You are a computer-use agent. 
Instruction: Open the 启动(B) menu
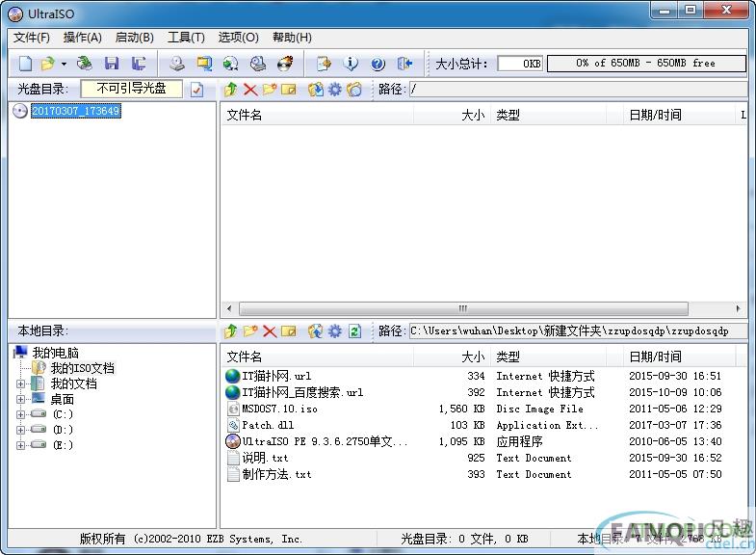(x=135, y=38)
